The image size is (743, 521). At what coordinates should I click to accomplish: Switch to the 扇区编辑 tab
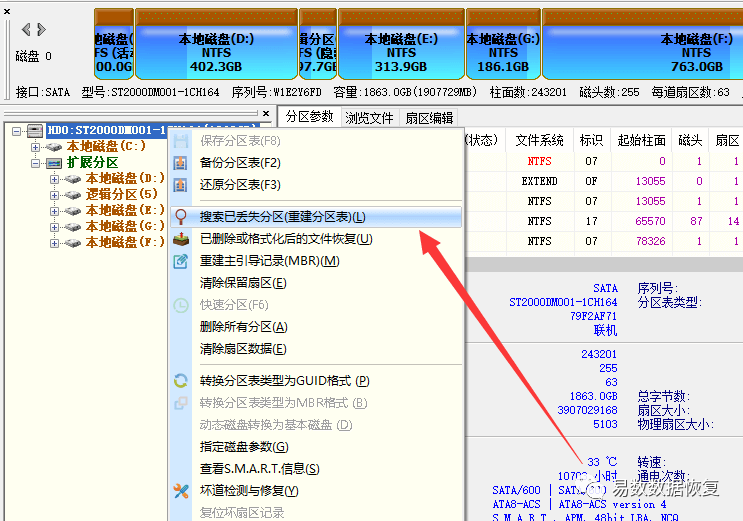click(429, 118)
